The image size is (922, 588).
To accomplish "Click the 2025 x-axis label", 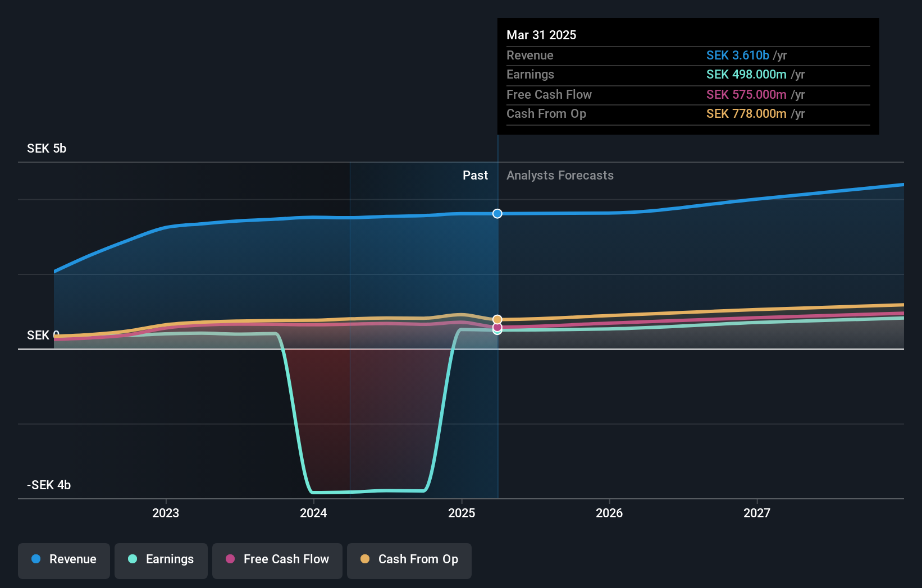I will pos(462,513).
